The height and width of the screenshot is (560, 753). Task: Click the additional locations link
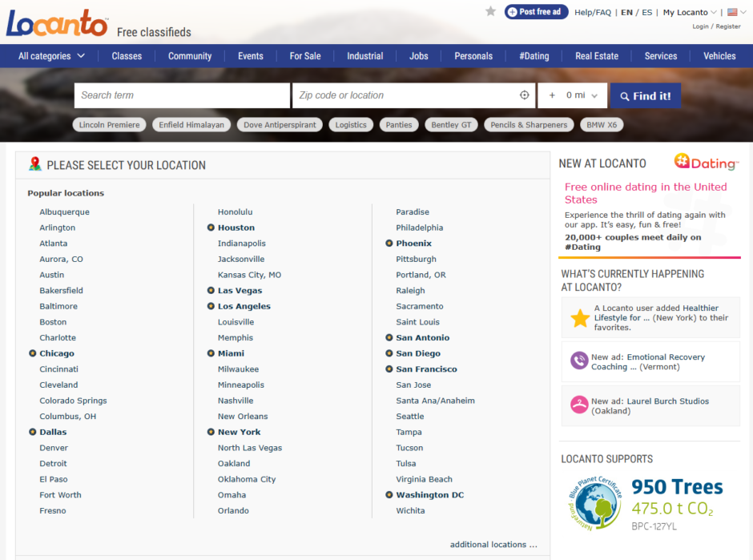[x=493, y=545]
